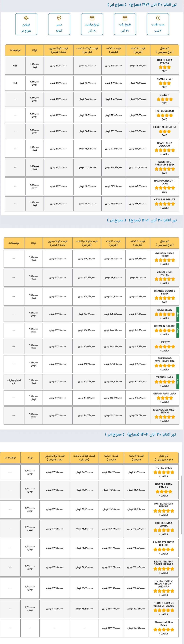The image size is (184, 644).
Task: Open the CRYSTAL DELUXE hotel entry
Action: tap(165, 199)
